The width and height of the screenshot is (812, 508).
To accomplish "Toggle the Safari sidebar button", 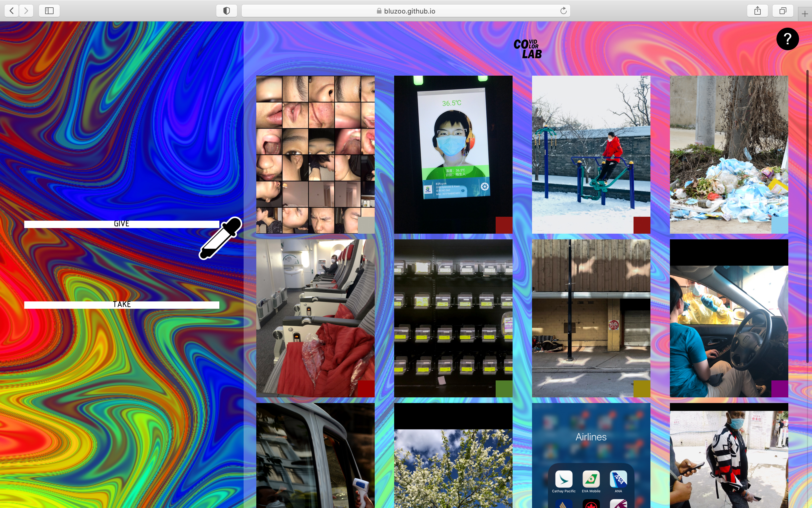I will click(49, 11).
